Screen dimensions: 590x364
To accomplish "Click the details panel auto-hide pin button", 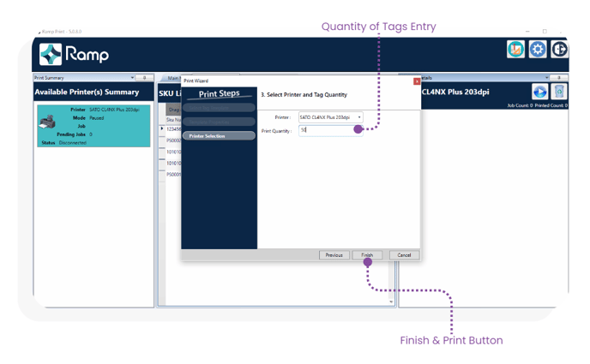I will 559,78.
